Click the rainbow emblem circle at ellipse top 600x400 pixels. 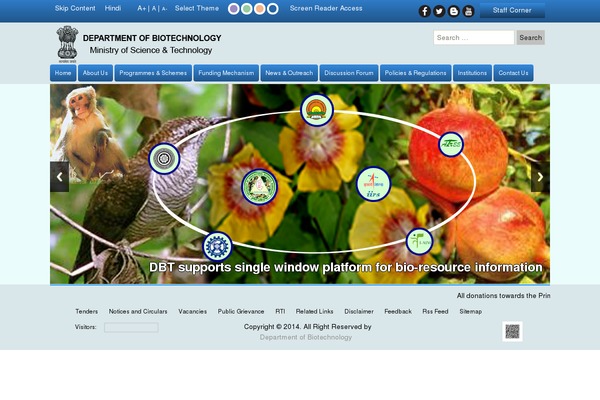click(317, 110)
